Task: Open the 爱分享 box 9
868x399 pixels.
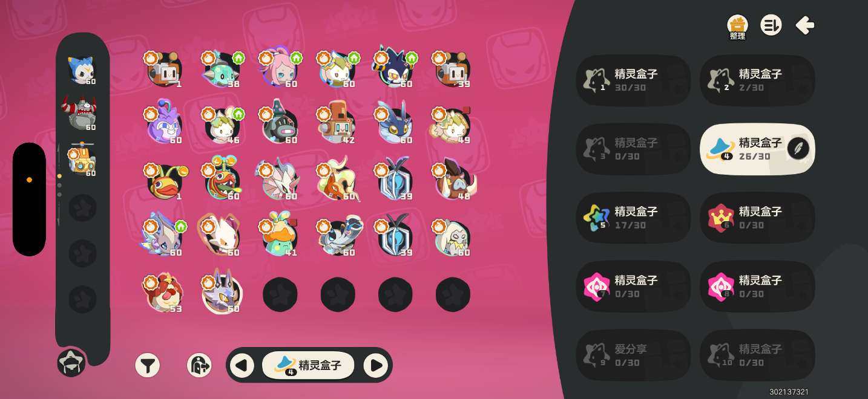Action: tap(633, 356)
